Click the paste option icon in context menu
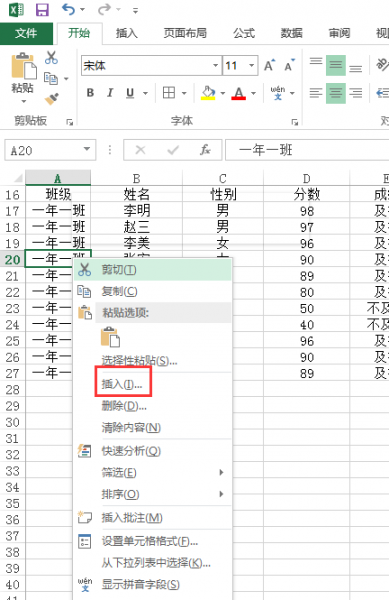Viewport: 389px width, 600px height. point(110,337)
